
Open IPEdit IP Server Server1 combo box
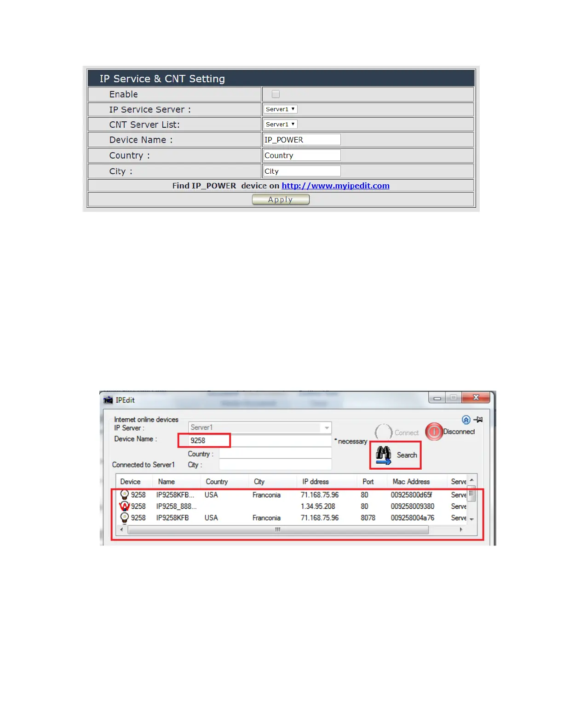click(260, 427)
